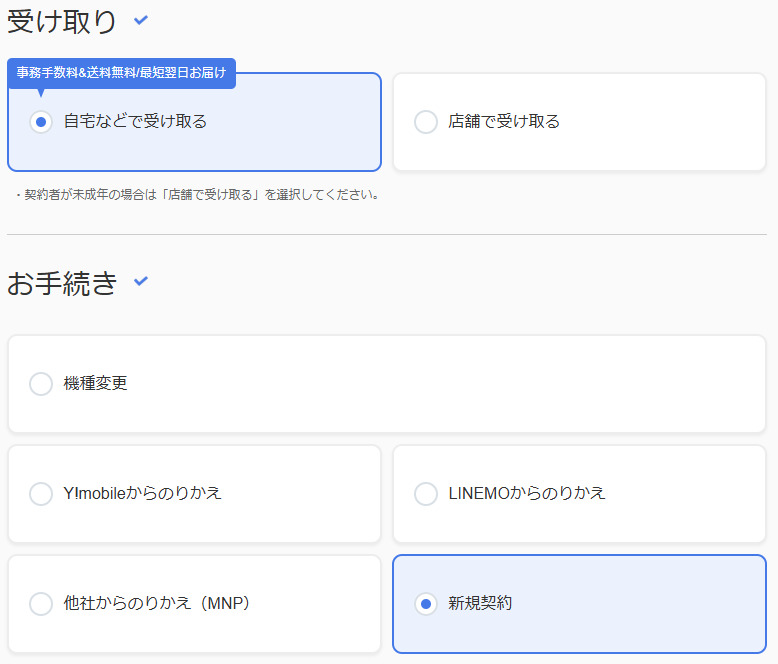This screenshot has width=778, height=664.
Task: Choose LINEMOからのりかえ option
Action: pyautogui.click(x=426, y=494)
